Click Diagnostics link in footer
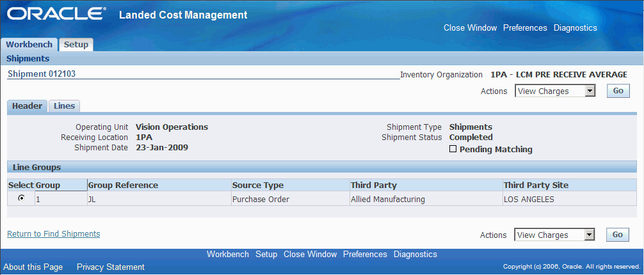This screenshot has height=275, width=644. tap(415, 254)
